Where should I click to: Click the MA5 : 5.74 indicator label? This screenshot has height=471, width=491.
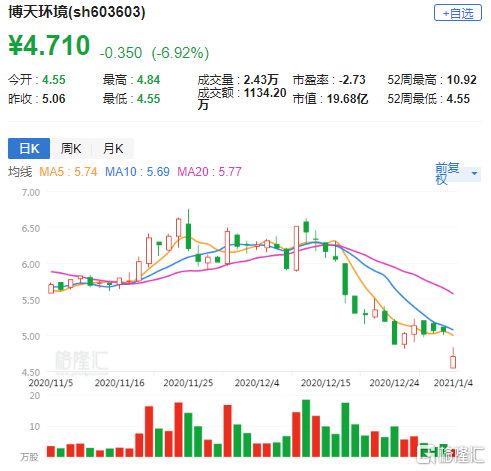(x=68, y=172)
